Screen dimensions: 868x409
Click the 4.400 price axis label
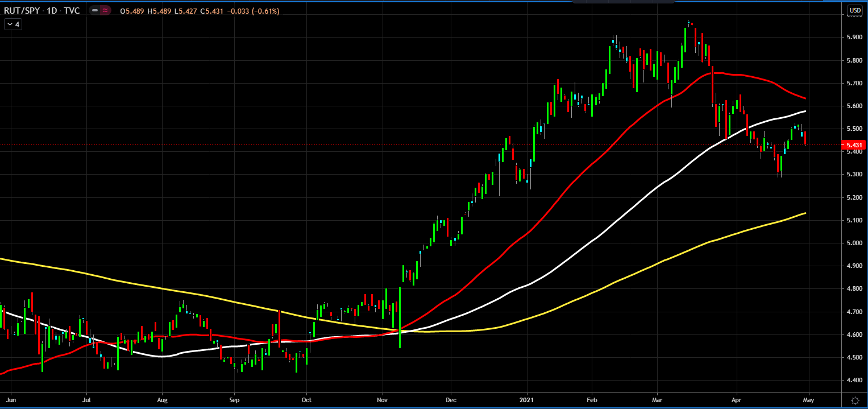click(x=855, y=381)
